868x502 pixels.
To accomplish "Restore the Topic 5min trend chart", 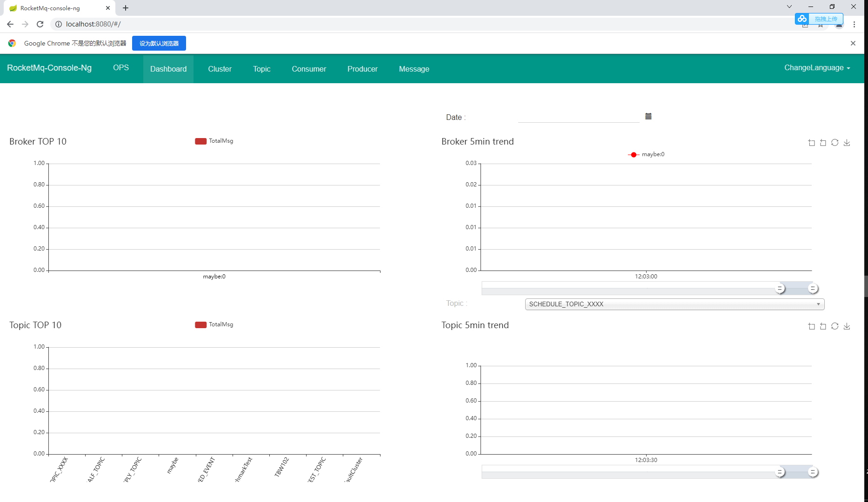I will point(835,326).
